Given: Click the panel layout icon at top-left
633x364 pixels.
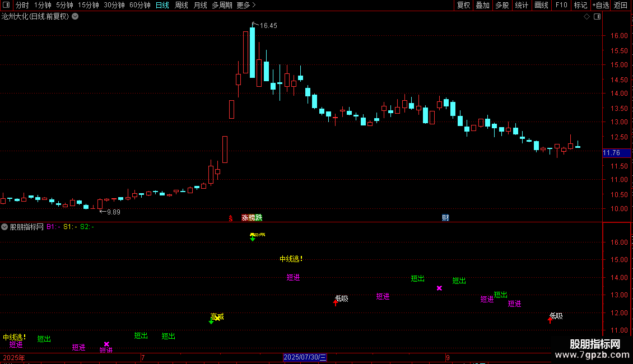Looking at the screenshot, I should 6,5.
